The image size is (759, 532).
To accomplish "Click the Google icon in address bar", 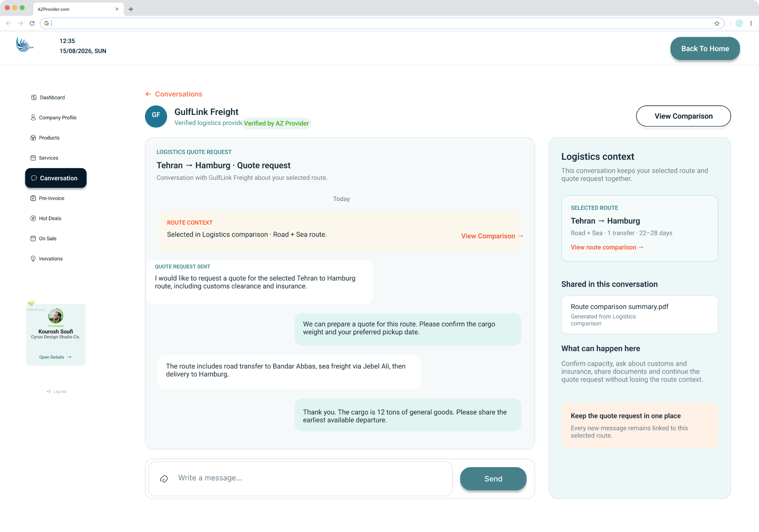I will coord(46,23).
